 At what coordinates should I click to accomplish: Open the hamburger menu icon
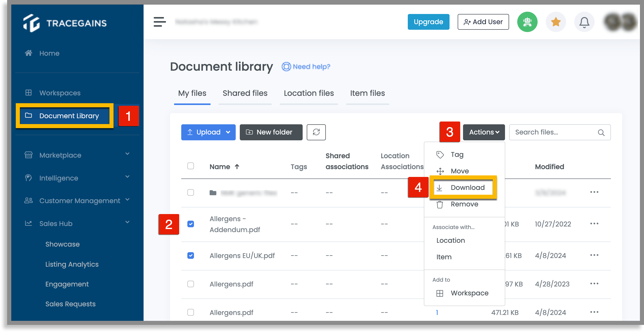(x=160, y=22)
